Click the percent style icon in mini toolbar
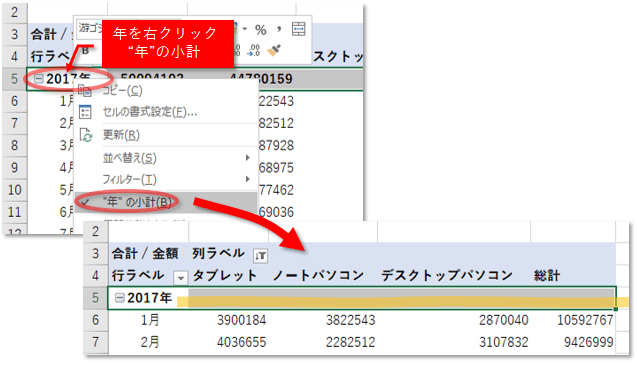637x365 pixels. point(260,30)
